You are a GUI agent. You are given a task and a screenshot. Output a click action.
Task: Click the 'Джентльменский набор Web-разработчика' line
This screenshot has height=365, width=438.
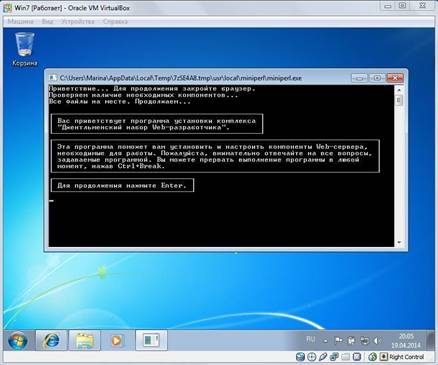pyautogui.click(x=143, y=127)
